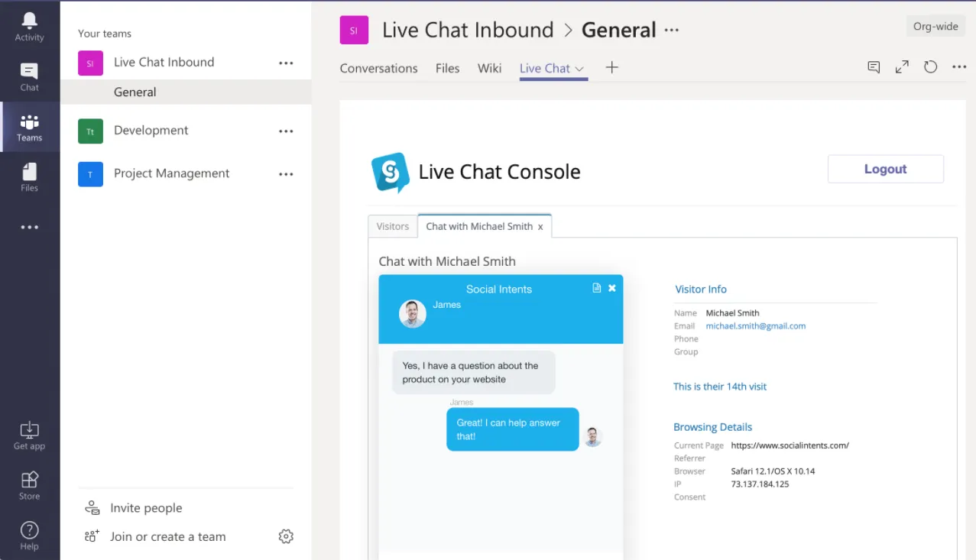The width and height of the screenshot is (976, 560).
Task: Open more apps ellipsis in left rail
Action: pos(29,227)
